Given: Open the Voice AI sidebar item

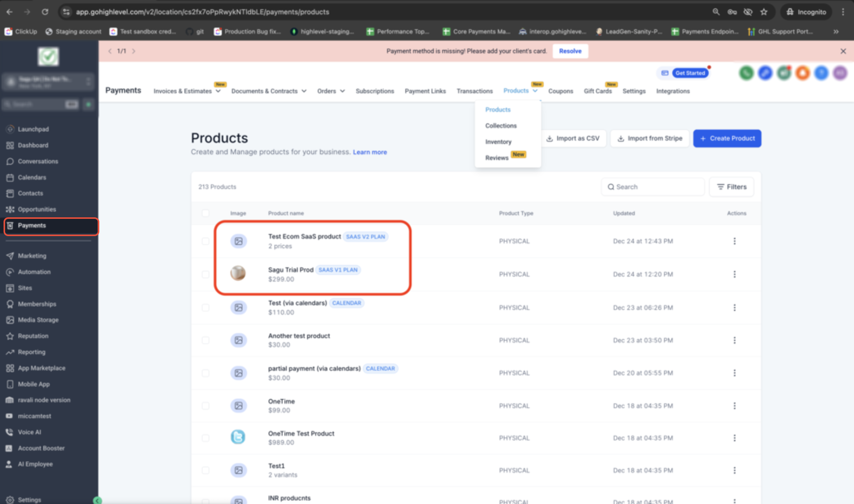Looking at the screenshot, I should coord(29,432).
